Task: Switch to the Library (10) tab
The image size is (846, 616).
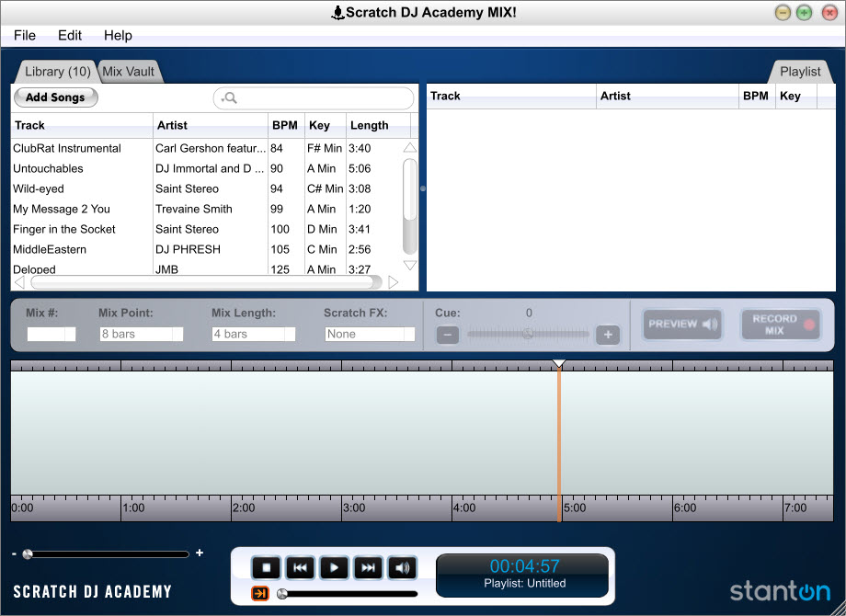Action: click(x=57, y=72)
